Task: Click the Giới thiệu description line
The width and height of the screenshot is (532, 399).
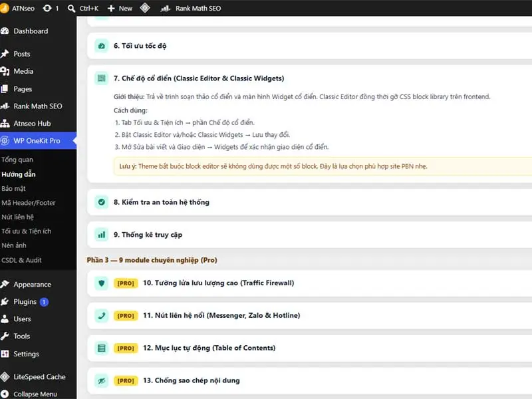Action: coord(302,96)
